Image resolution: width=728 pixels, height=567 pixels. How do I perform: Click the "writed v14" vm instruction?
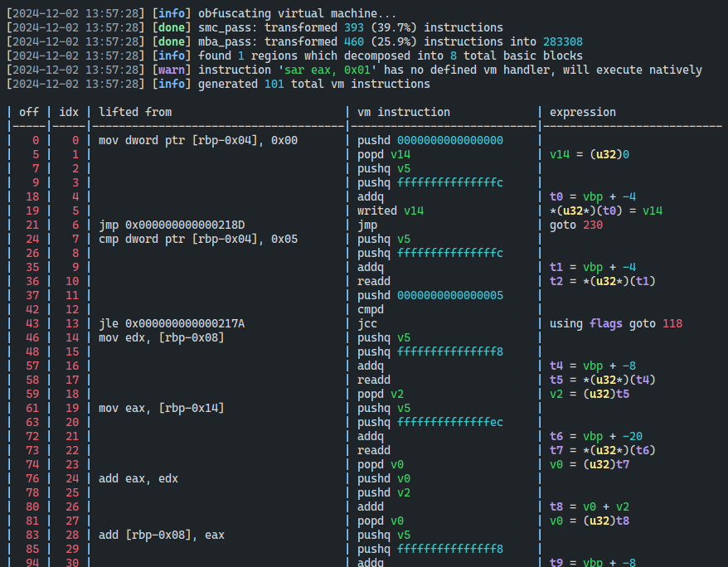[x=391, y=211]
